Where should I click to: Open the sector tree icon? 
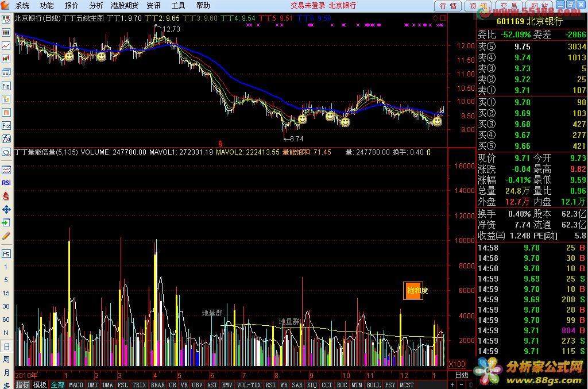(x=6, y=99)
